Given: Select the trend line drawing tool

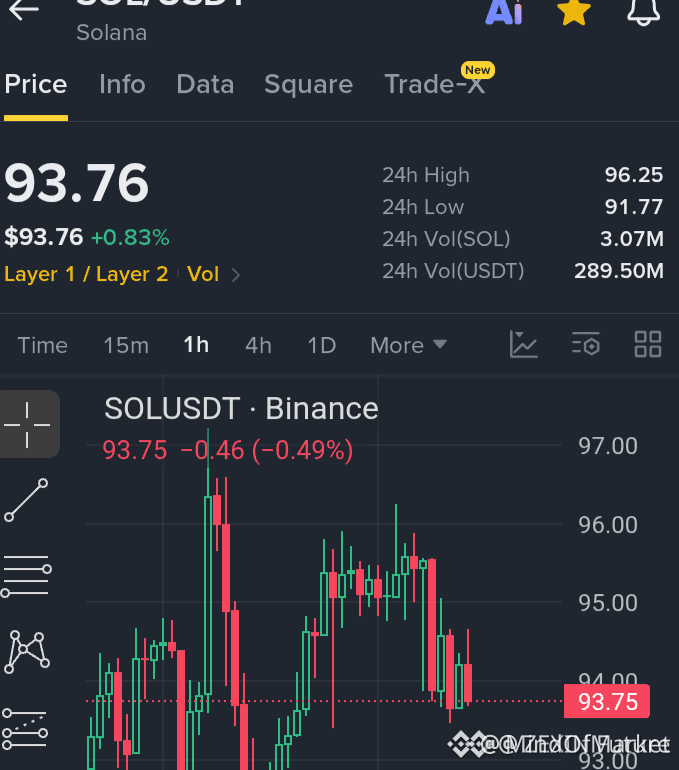Looking at the screenshot, I should coord(26,500).
